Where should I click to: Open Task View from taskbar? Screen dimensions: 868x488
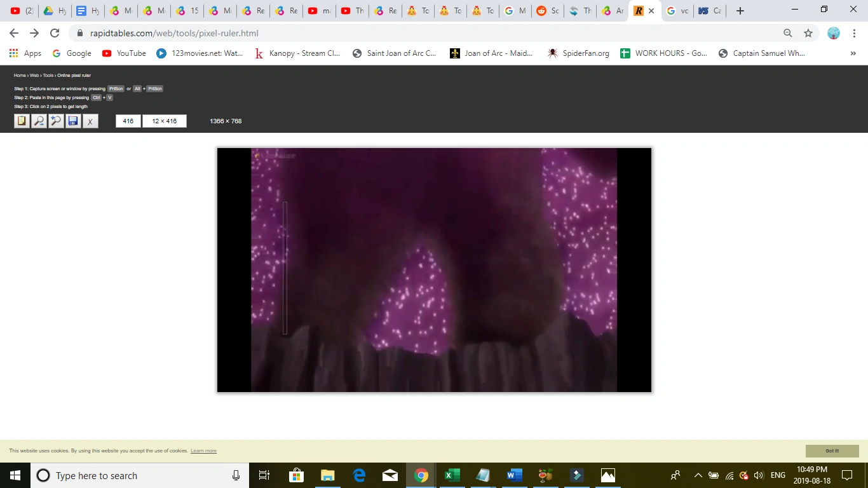pos(265,475)
